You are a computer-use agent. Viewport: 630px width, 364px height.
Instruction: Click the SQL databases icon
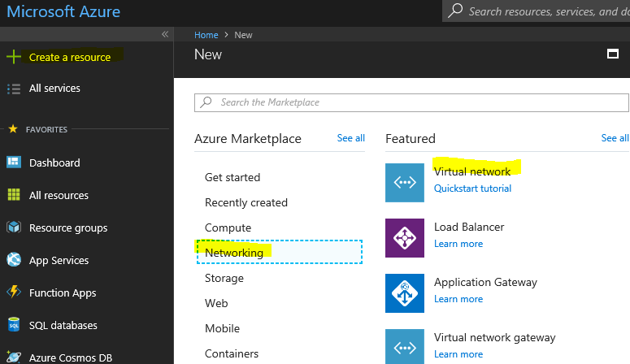(14, 325)
